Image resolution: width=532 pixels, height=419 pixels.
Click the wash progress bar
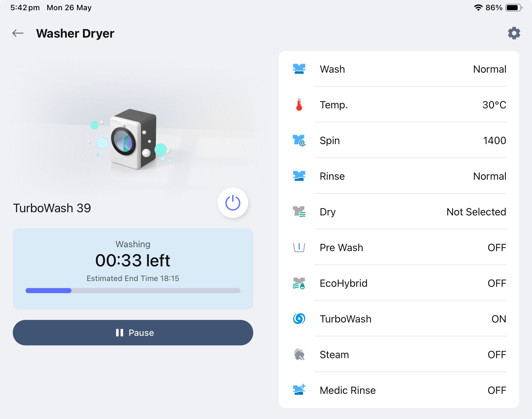click(133, 291)
